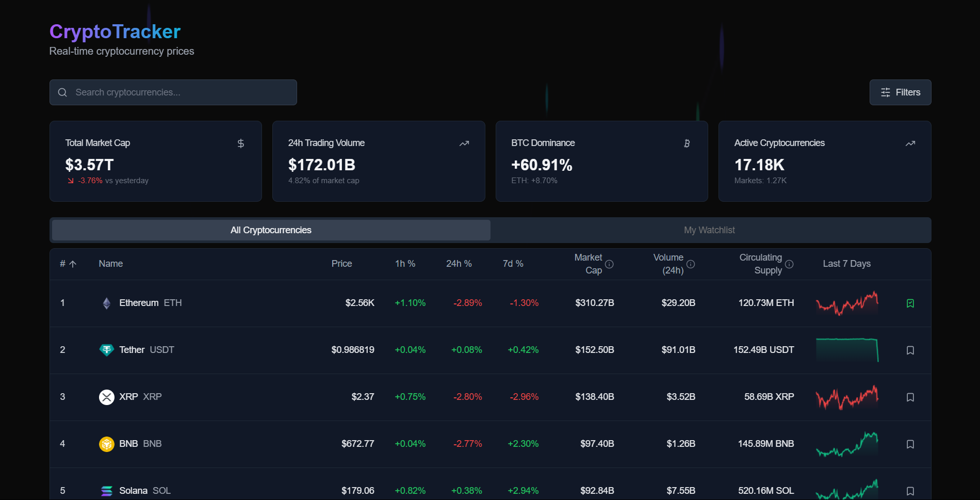Click the search cryptocurrencies field
The height and width of the screenshot is (500, 980).
click(173, 92)
